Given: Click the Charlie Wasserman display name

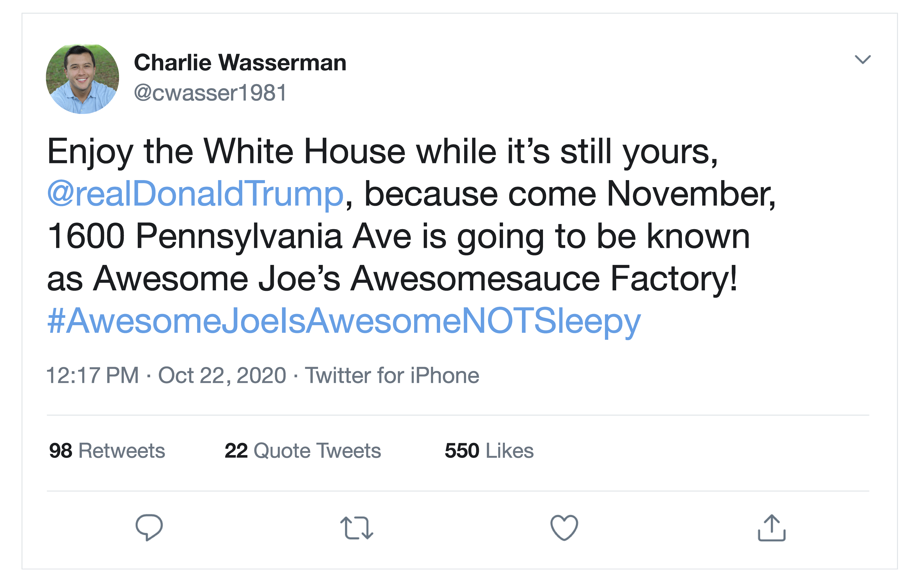Looking at the screenshot, I should click(x=240, y=63).
